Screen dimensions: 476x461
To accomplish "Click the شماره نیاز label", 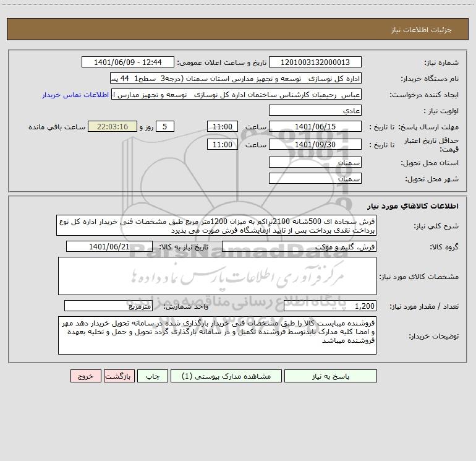I will pos(441,63).
